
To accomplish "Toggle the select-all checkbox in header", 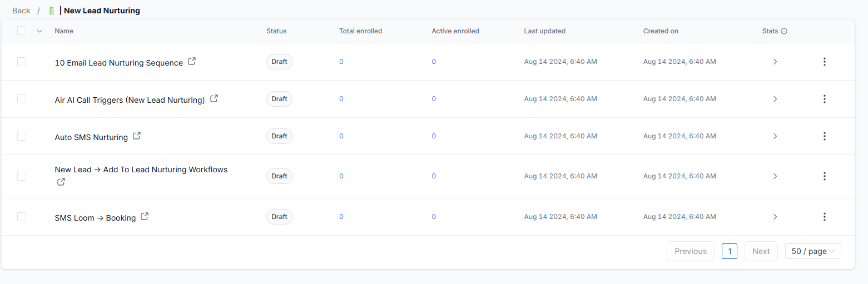I will [22, 31].
